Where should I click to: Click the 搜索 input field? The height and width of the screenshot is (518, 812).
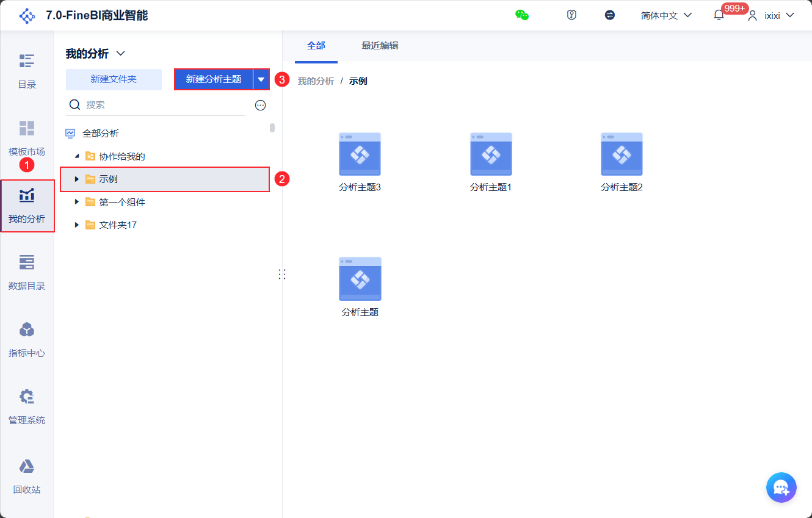(156, 105)
